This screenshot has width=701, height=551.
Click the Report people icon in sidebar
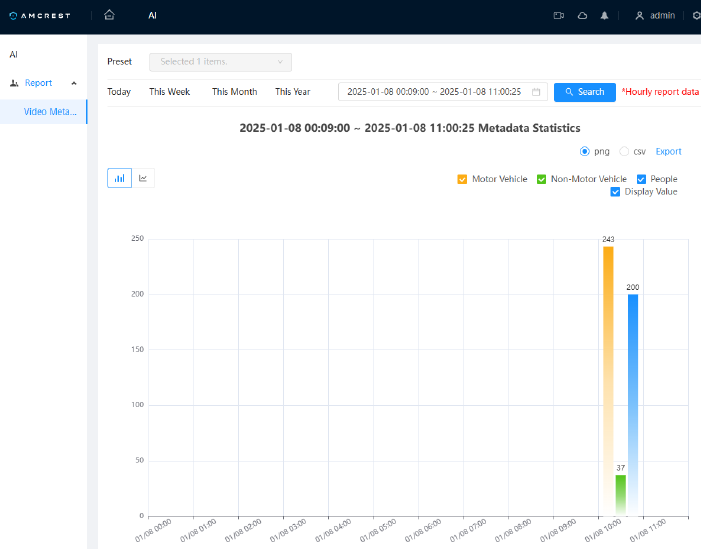pos(14,83)
